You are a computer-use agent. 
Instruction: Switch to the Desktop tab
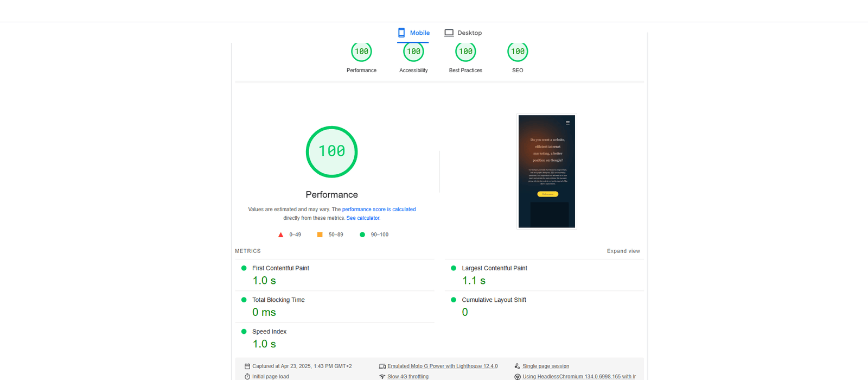463,33
